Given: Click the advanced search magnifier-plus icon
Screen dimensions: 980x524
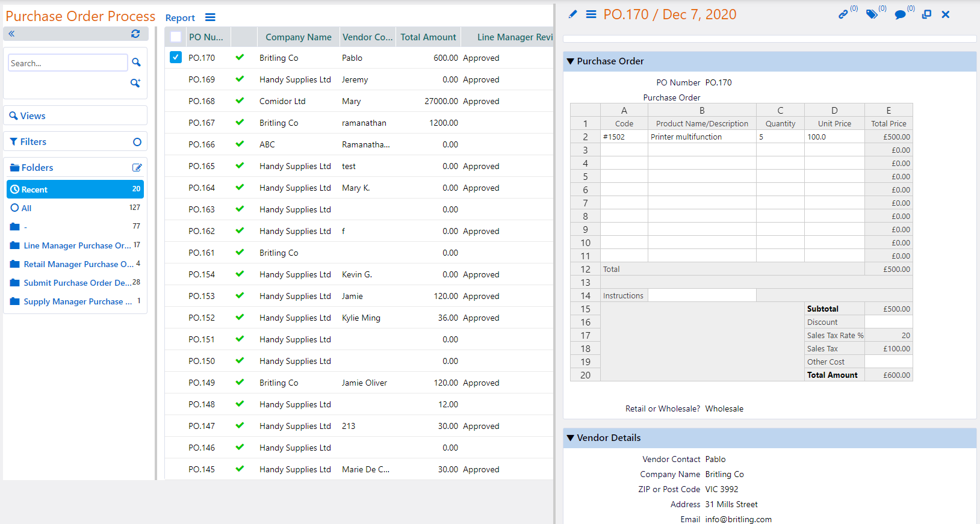Looking at the screenshot, I should (x=135, y=83).
